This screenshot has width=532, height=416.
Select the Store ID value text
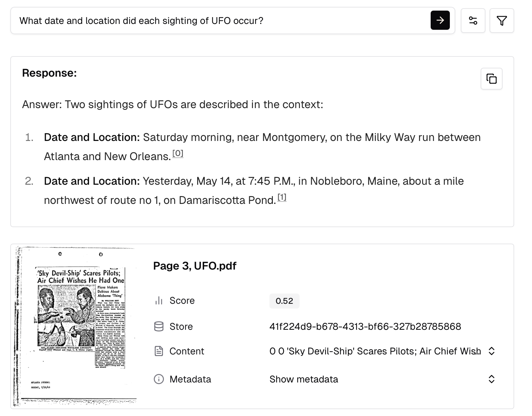tap(365, 326)
